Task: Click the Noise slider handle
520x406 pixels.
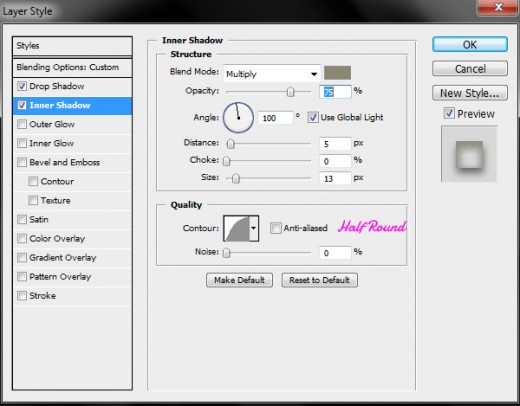Action: click(x=226, y=253)
